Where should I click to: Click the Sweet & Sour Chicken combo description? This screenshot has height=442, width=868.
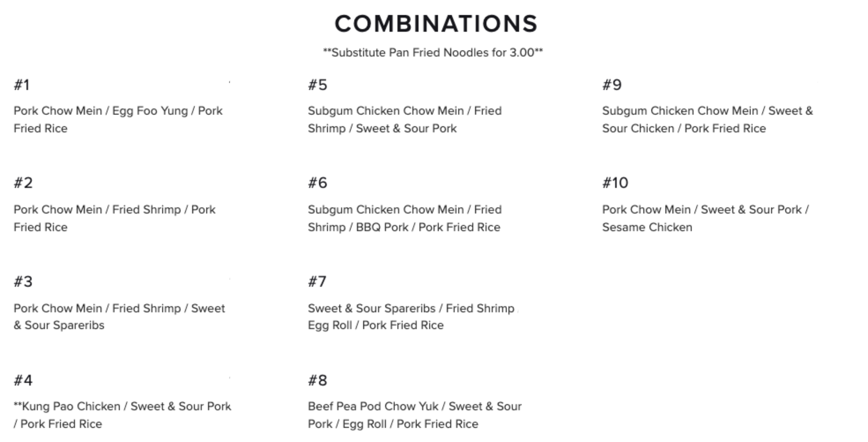click(707, 120)
